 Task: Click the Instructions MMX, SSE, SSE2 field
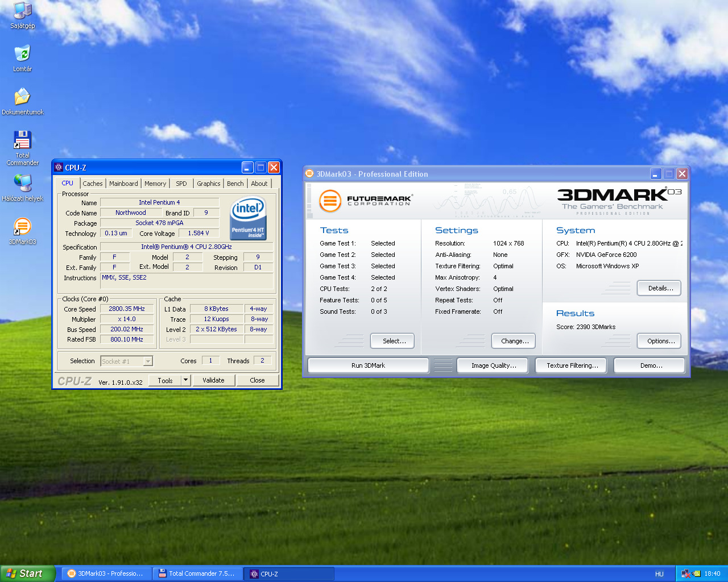[187, 281]
